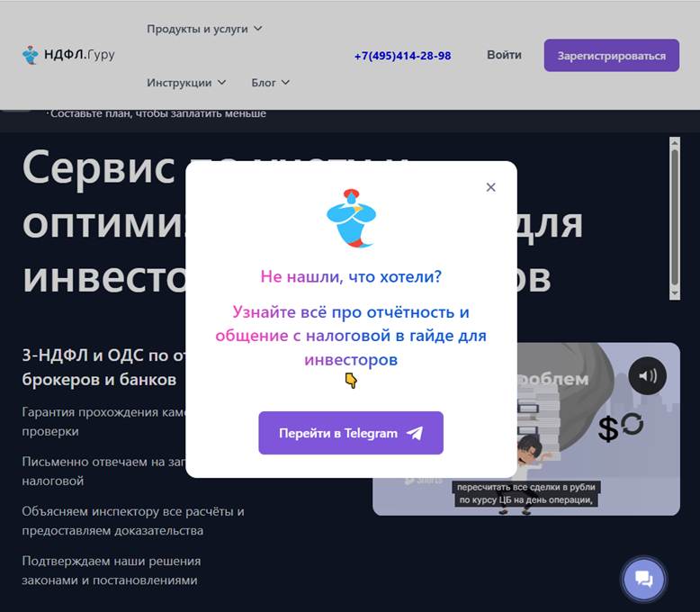Close the popup with the X icon

[490, 187]
